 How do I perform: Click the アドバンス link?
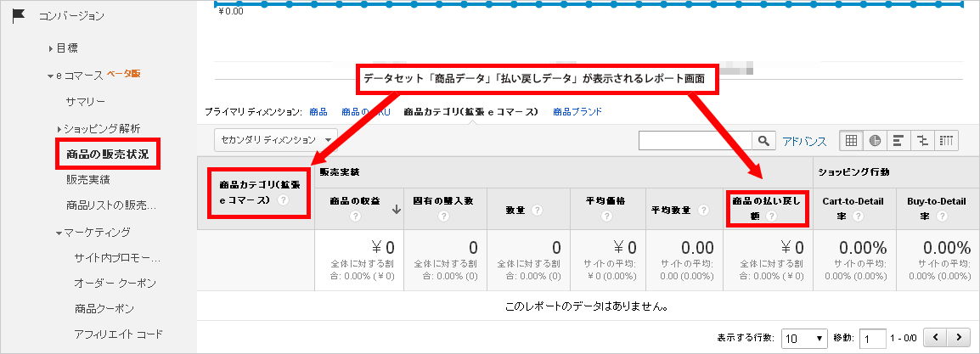(x=804, y=141)
